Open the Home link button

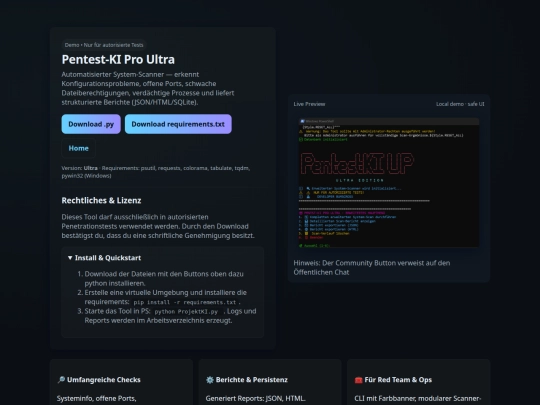coord(79,148)
